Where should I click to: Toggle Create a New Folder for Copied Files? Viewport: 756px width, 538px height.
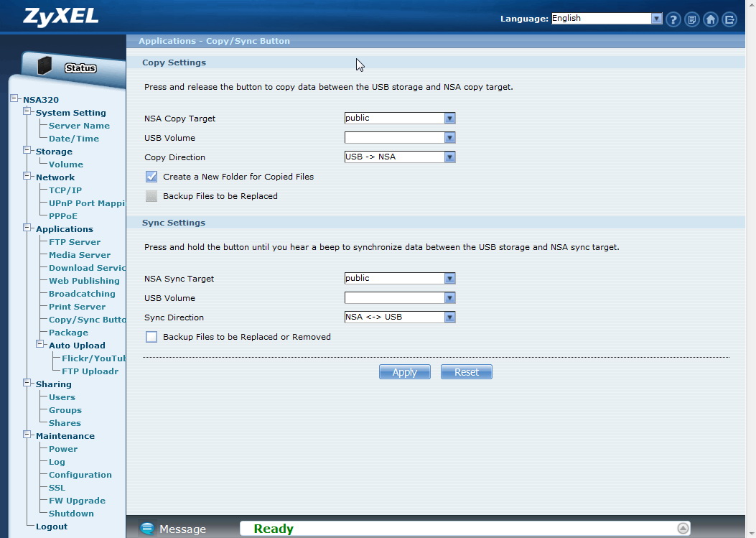click(151, 177)
